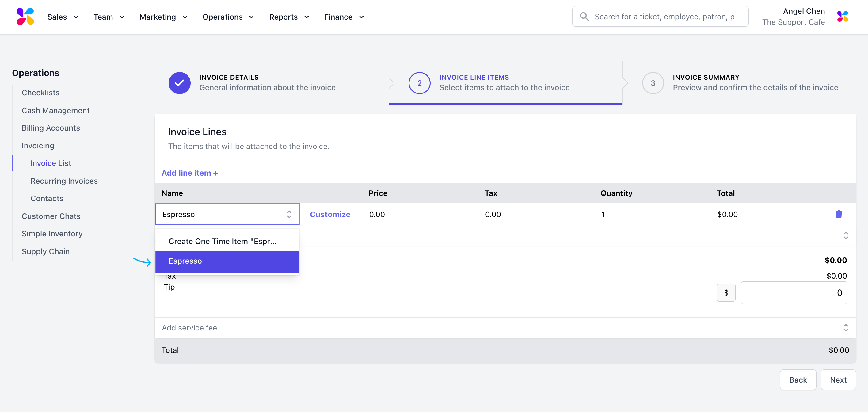868x412 pixels.
Task: Focus the ticket/employee search field
Action: click(x=660, y=17)
